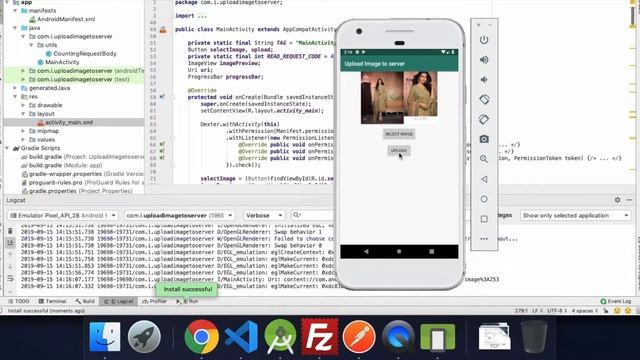
Task: Open the Terminal tool window tab
Action: click(x=52, y=301)
